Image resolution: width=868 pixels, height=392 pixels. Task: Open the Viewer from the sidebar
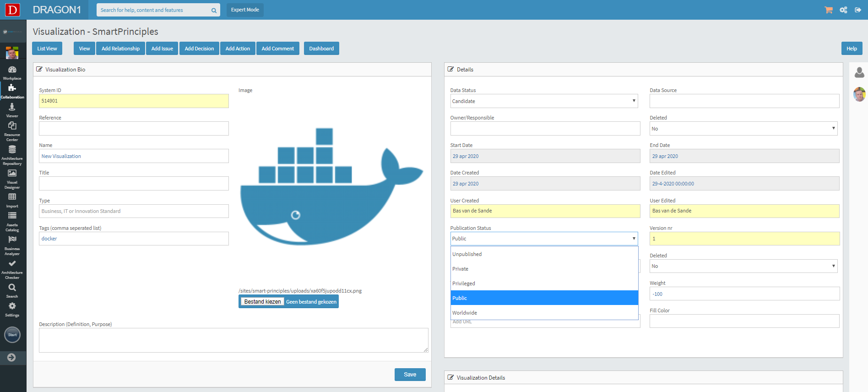click(x=12, y=107)
